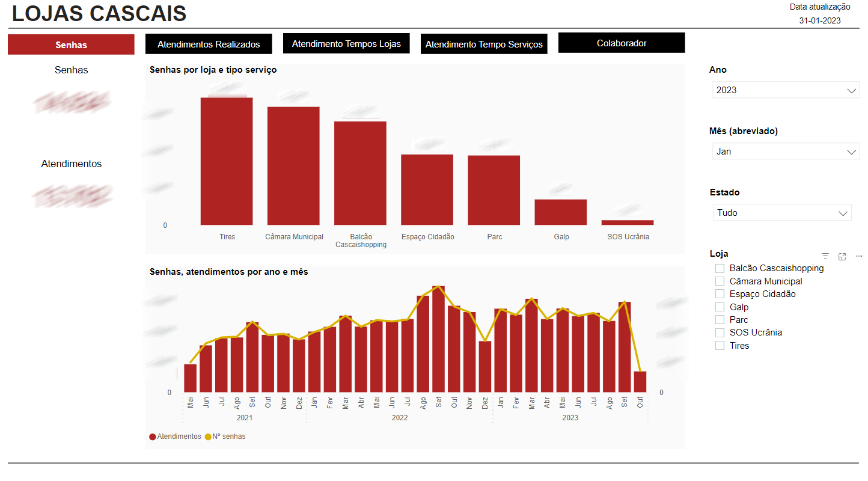Click red Atendimentos legend marker
The width and height of the screenshot is (868, 481).
pyautogui.click(x=153, y=437)
